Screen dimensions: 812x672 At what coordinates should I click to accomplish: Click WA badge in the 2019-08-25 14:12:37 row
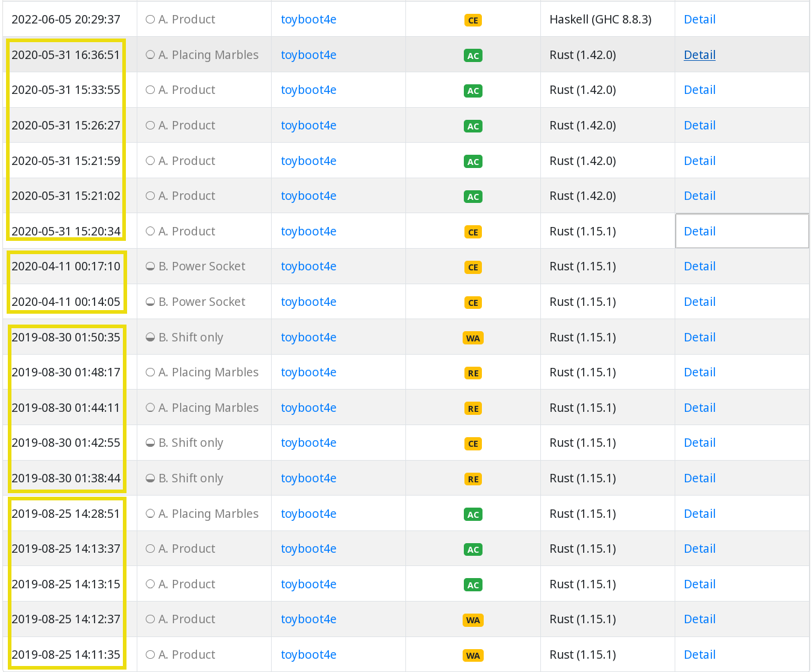point(473,620)
